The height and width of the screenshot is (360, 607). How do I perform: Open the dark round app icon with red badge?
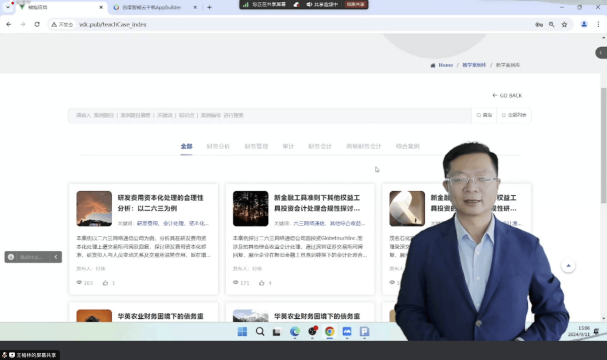tap(312, 331)
